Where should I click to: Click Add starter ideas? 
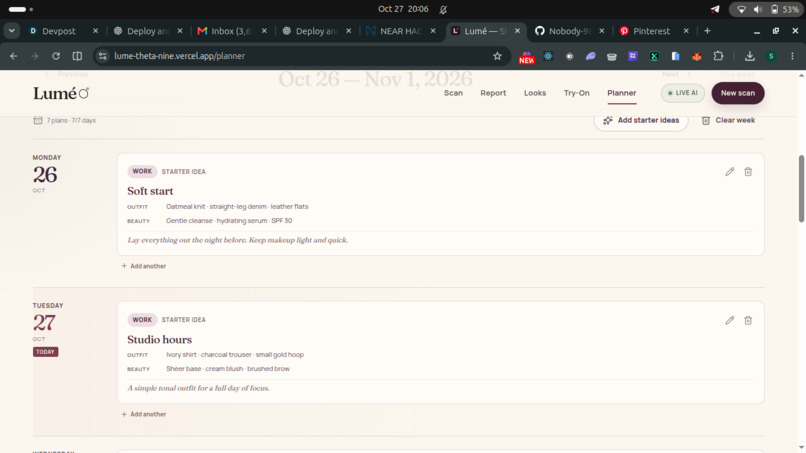click(x=641, y=120)
